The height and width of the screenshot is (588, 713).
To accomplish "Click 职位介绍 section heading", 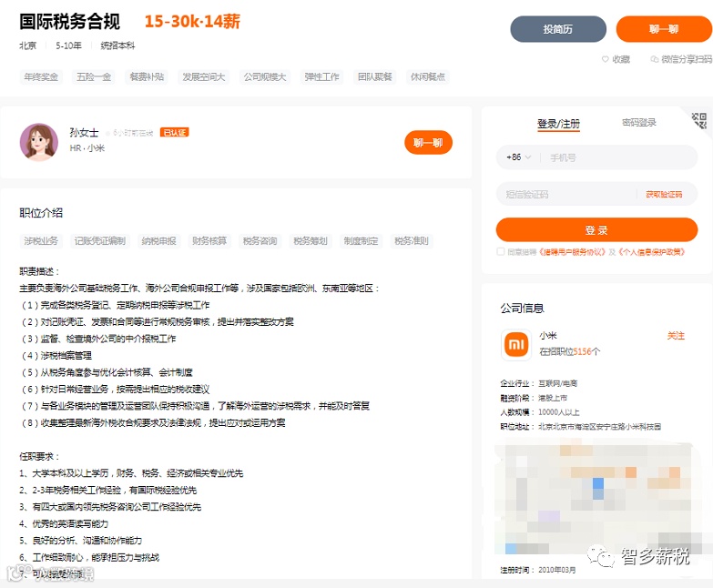I will [41, 213].
